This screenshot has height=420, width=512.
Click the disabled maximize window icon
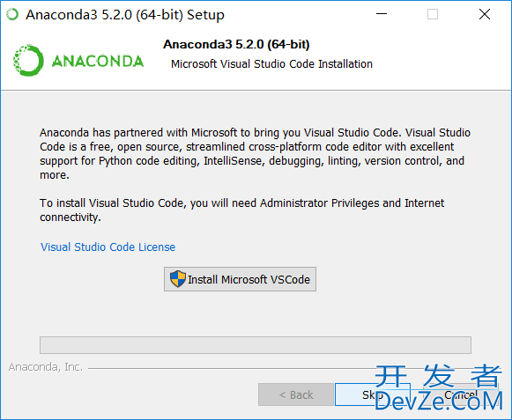coord(433,14)
